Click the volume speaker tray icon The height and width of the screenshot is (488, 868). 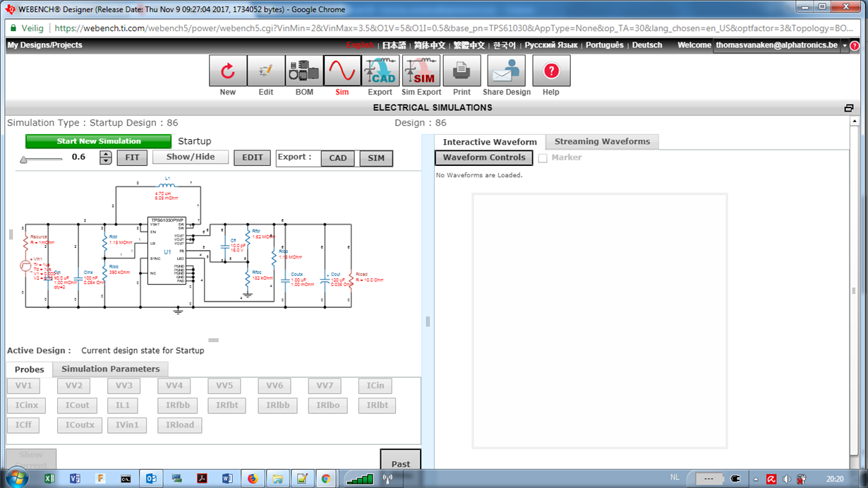tap(787, 480)
